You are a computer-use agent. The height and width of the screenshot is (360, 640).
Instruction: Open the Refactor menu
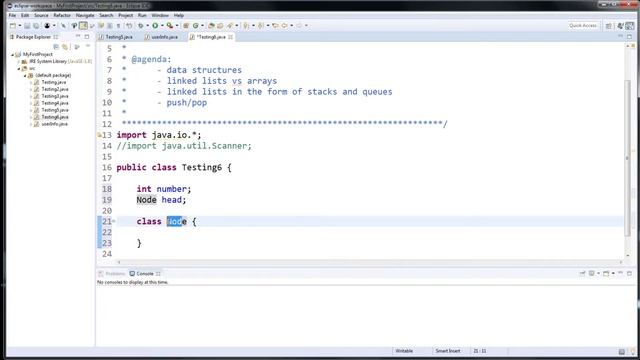(x=62, y=15)
